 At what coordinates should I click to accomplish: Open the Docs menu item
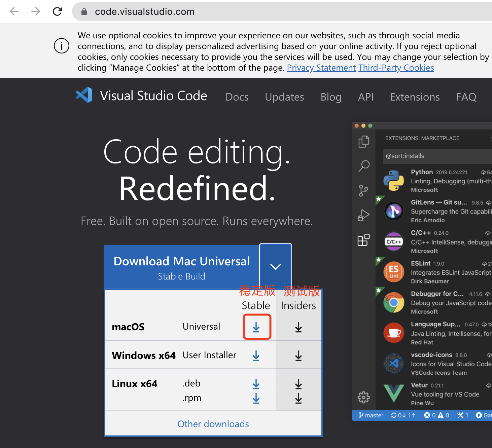click(x=237, y=97)
